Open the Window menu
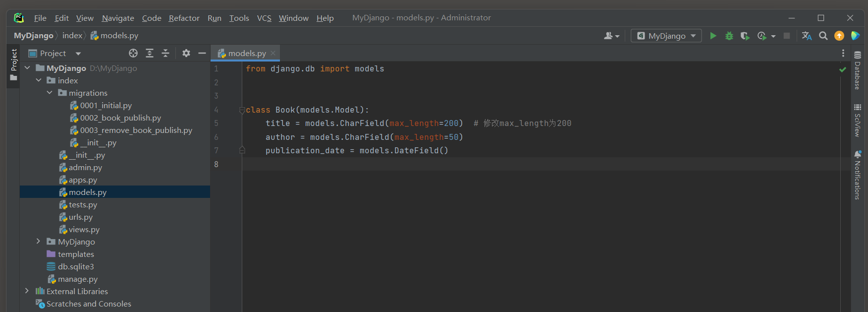Viewport: 868px width, 312px height. (293, 18)
